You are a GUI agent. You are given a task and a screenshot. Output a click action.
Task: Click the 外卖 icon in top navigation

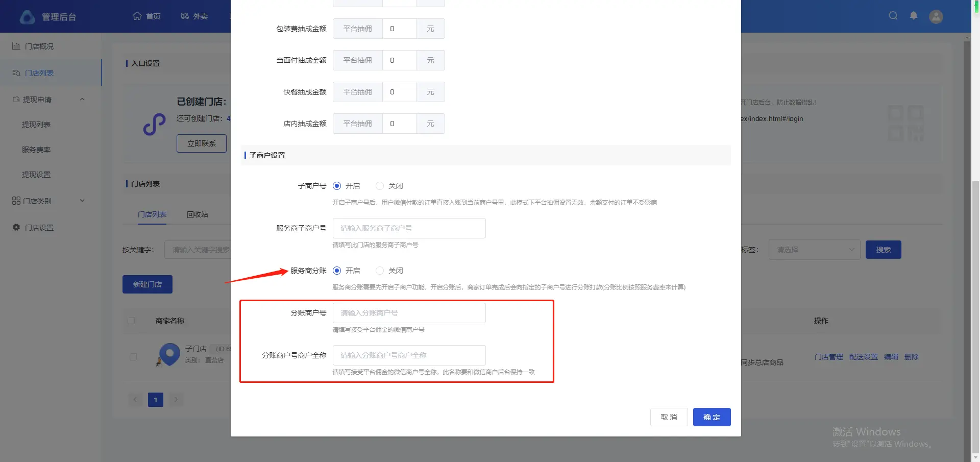pyautogui.click(x=185, y=16)
